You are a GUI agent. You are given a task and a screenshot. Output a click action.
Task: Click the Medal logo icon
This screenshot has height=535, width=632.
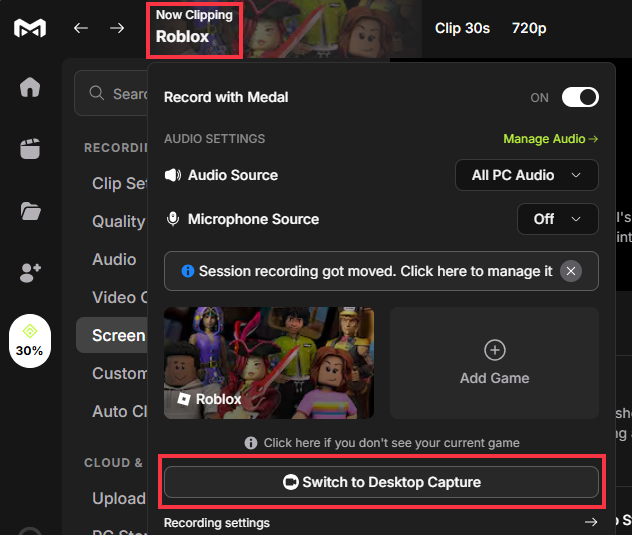pos(30,28)
